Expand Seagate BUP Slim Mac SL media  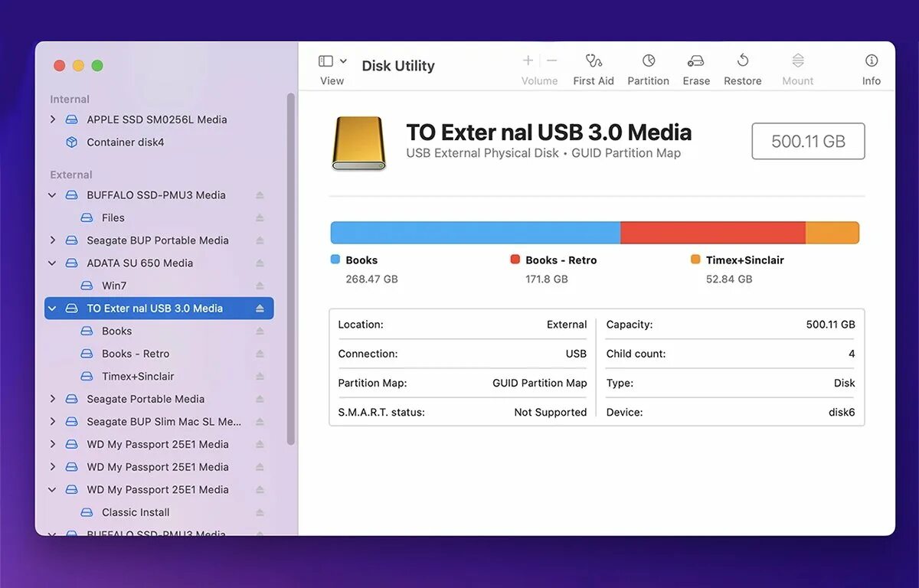[x=52, y=422]
